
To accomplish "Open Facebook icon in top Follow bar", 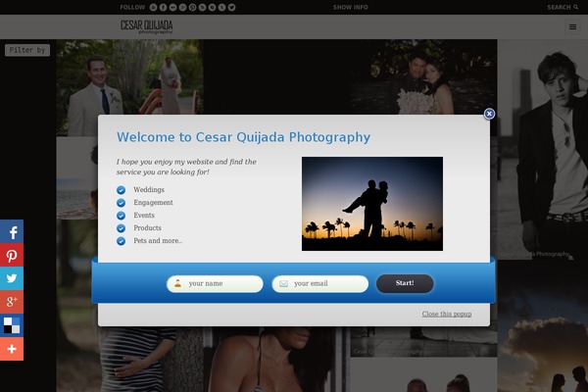I will tap(163, 7).
